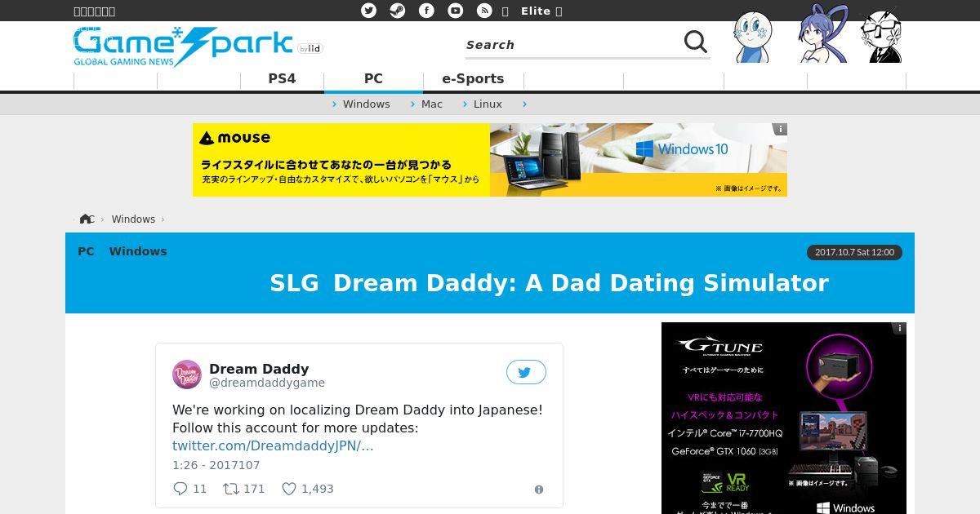Open the tweet's info icon
This screenshot has width=980, height=514.
(539, 490)
